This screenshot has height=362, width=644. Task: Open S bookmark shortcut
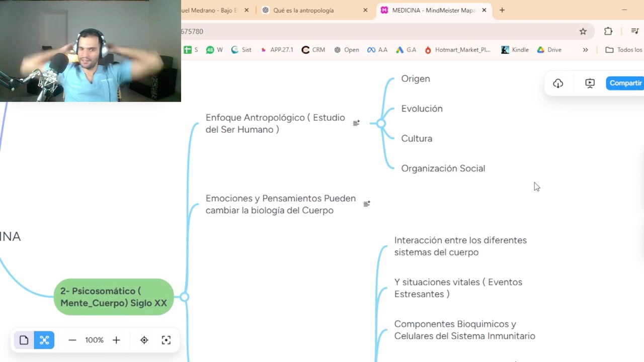[x=191, y=50]
